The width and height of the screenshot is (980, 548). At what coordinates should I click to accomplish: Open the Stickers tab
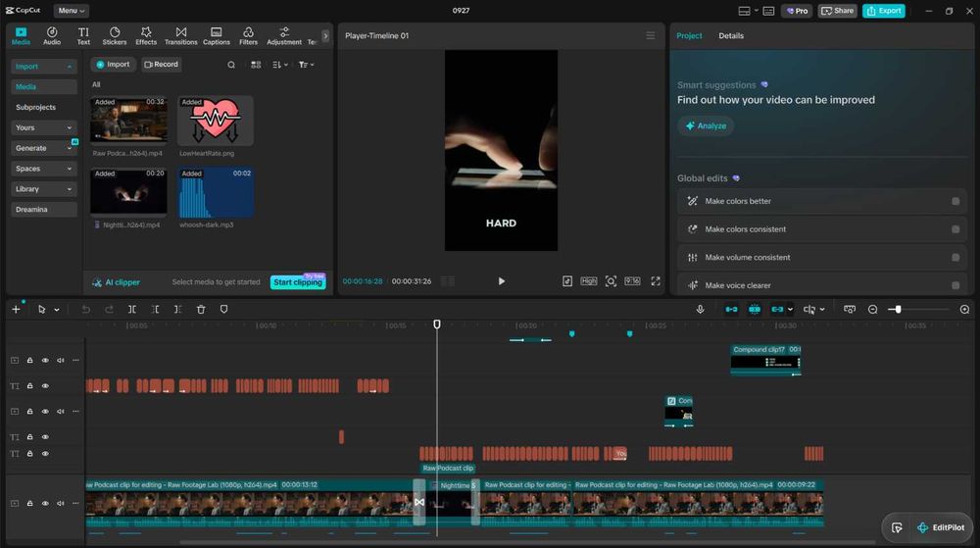click(x=115, y=35)
